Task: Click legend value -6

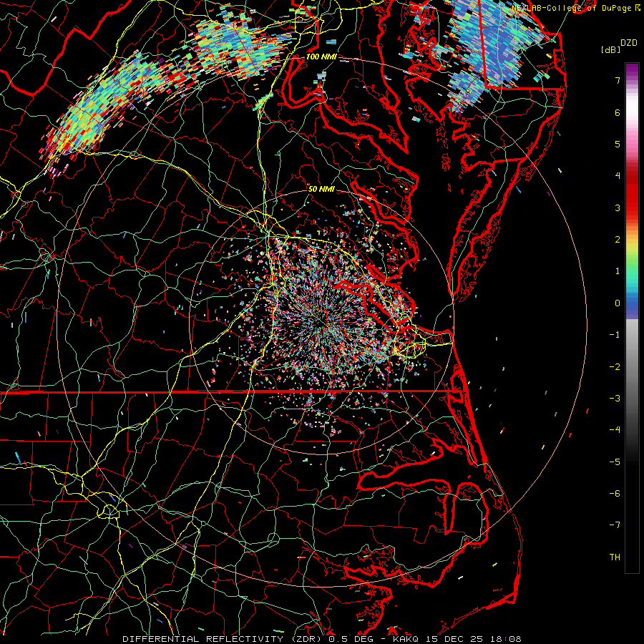Action: 615,494
